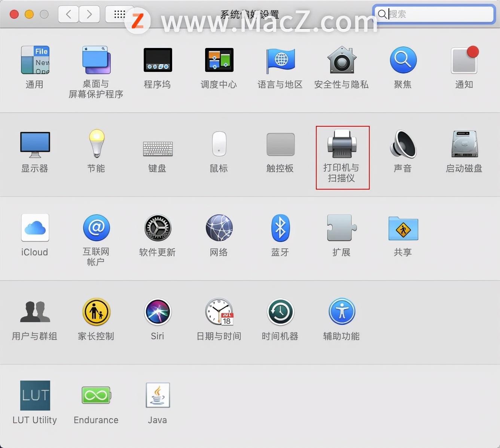Open the Siri preferences icon
500x448 pixels.
pyautogui.click(x=158, y=312)
